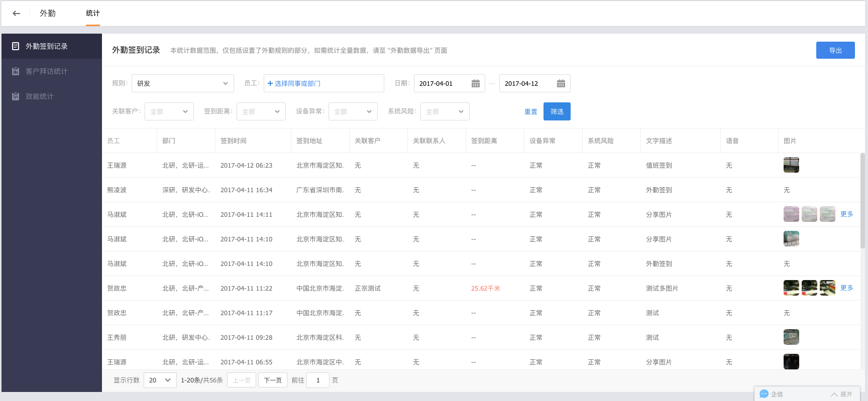Select 外勤签到记录 in the sidebar

(x=52, y=46)
